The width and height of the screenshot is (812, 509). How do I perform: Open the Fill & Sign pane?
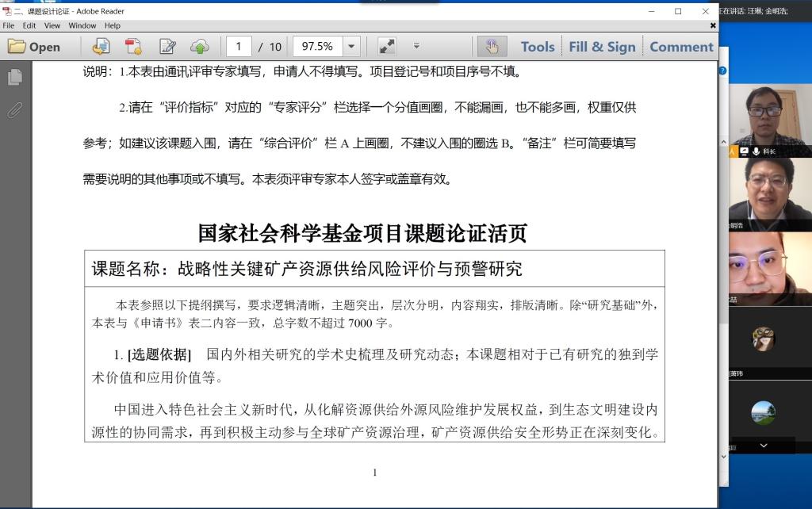[602, 47]
